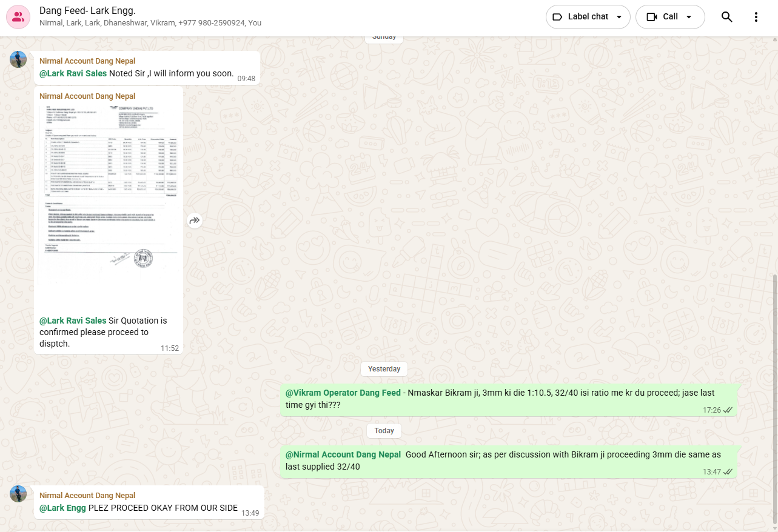Click the label tag icon on Label chat
778x532 pixels.
click(x=558, y=17)
